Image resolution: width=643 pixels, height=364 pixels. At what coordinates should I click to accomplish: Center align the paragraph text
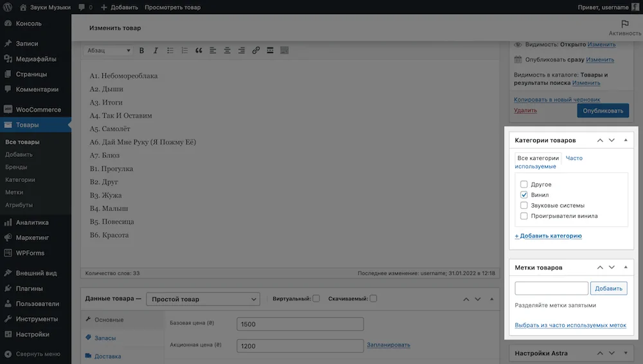[x=227, y=50]
